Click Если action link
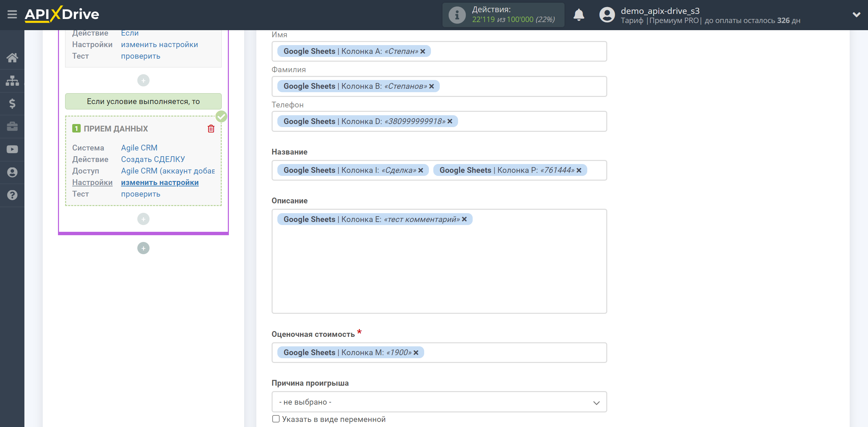Screen dimensions: 868x427 coord(130,33)
